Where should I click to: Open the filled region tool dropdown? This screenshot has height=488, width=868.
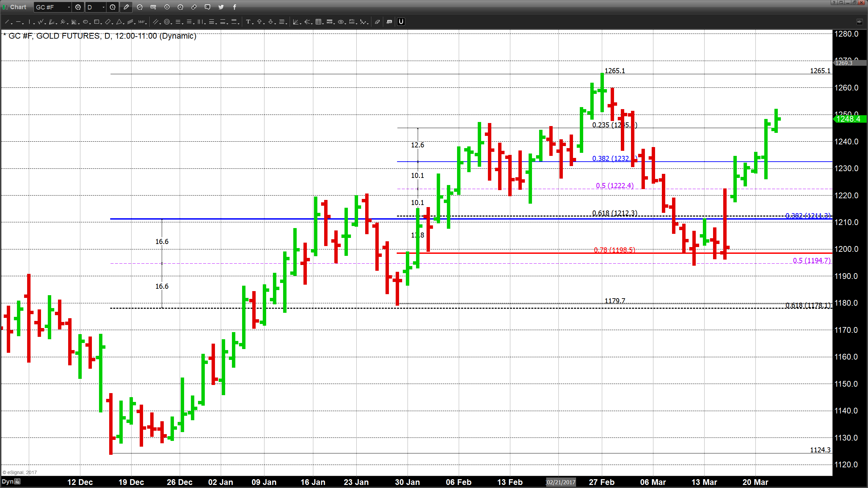(x=287, y=23)
